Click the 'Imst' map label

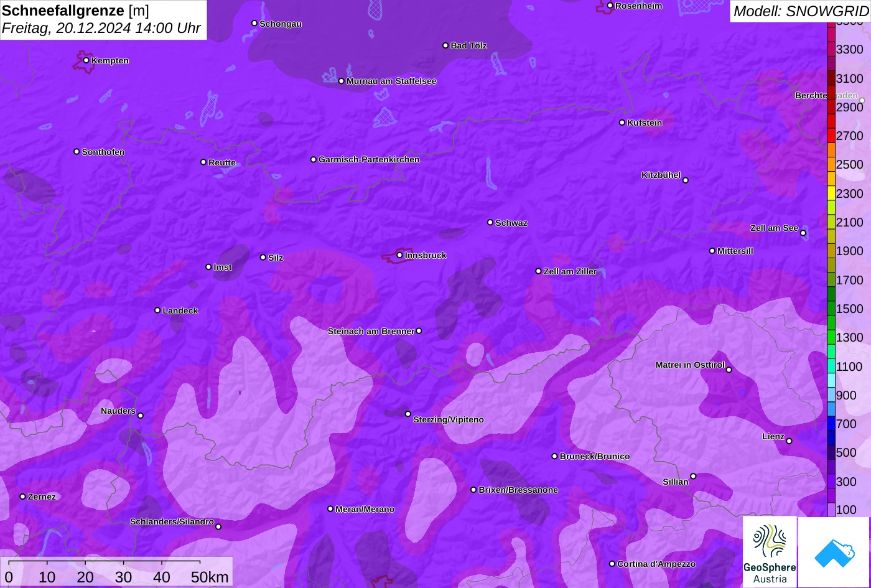223,267
